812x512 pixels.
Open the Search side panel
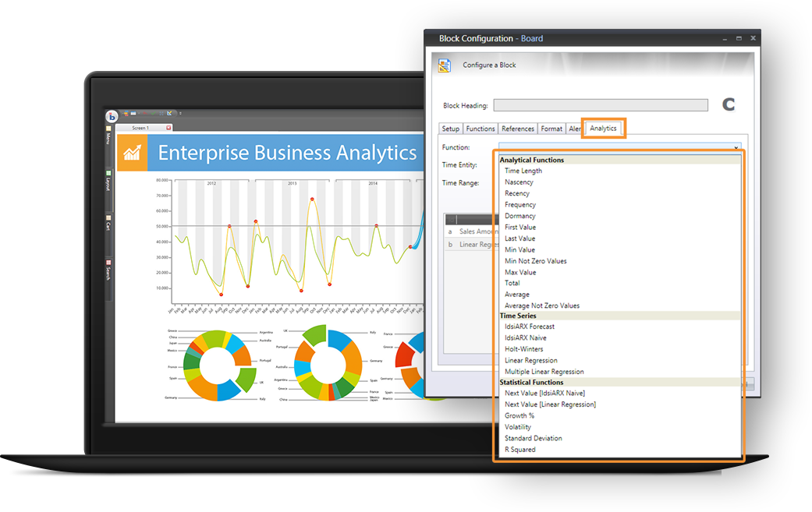[x=108, y=270]
